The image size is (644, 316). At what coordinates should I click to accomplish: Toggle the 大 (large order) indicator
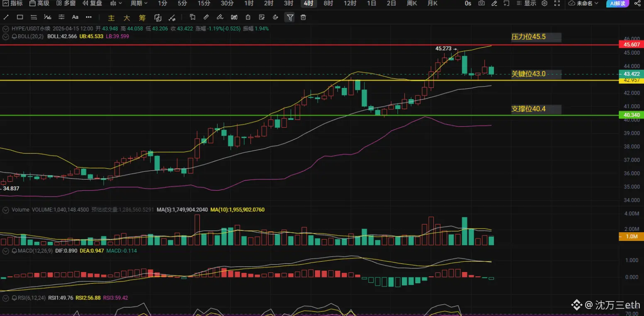tap(126, 18)
